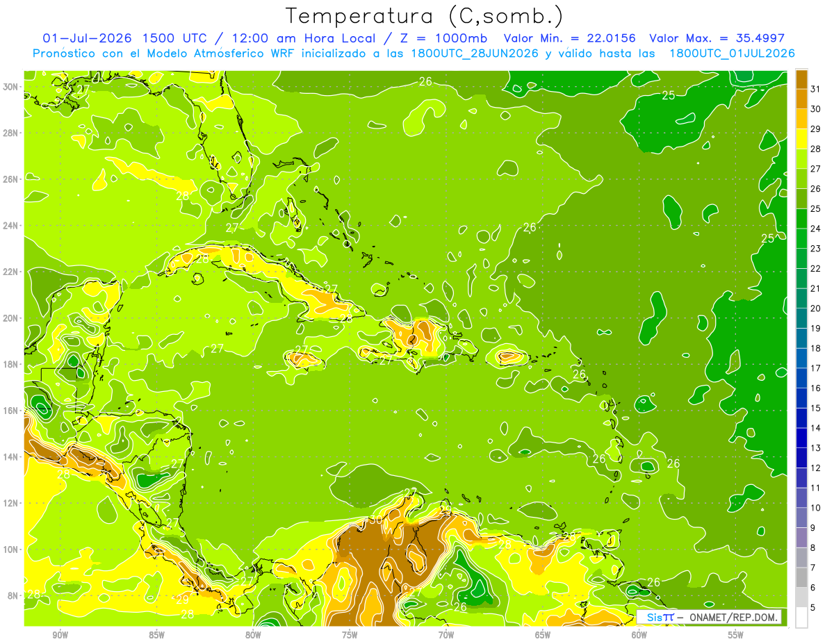834x644 pixels.
Task: Click the colorbar scale label 29
Action: pos(815,129)
